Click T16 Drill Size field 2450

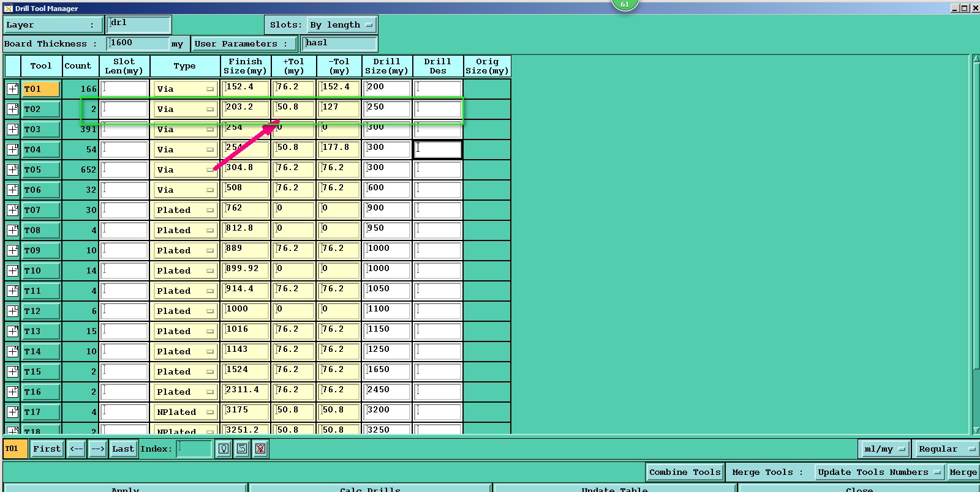(386, 392)
